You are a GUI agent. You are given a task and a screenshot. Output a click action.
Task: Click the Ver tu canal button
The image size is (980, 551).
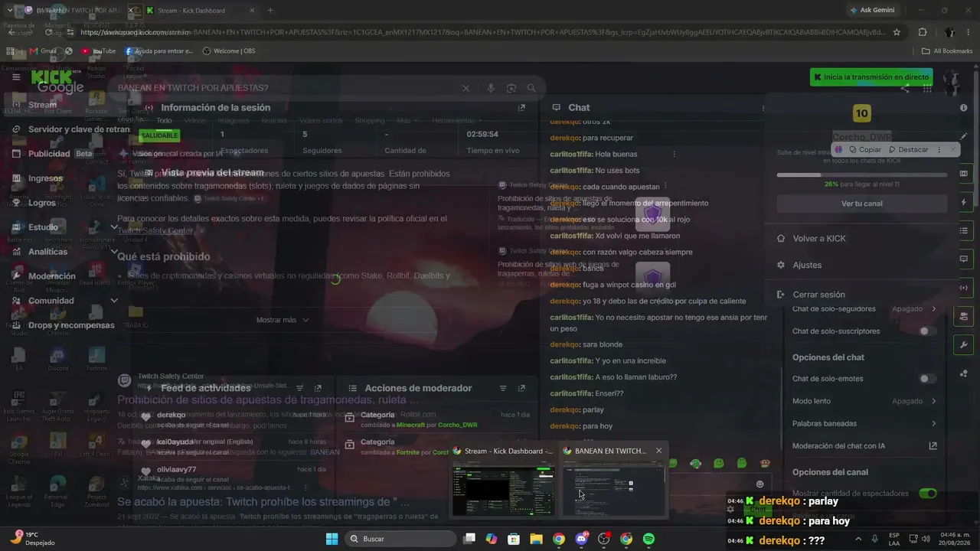pyautogui.click(x=862, y=204)
